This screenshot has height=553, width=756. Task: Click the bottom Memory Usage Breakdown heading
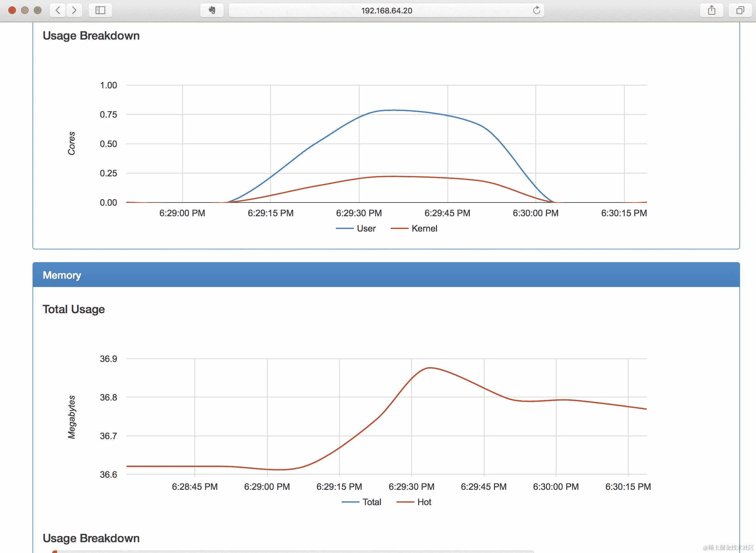click(x=91, y=538)
